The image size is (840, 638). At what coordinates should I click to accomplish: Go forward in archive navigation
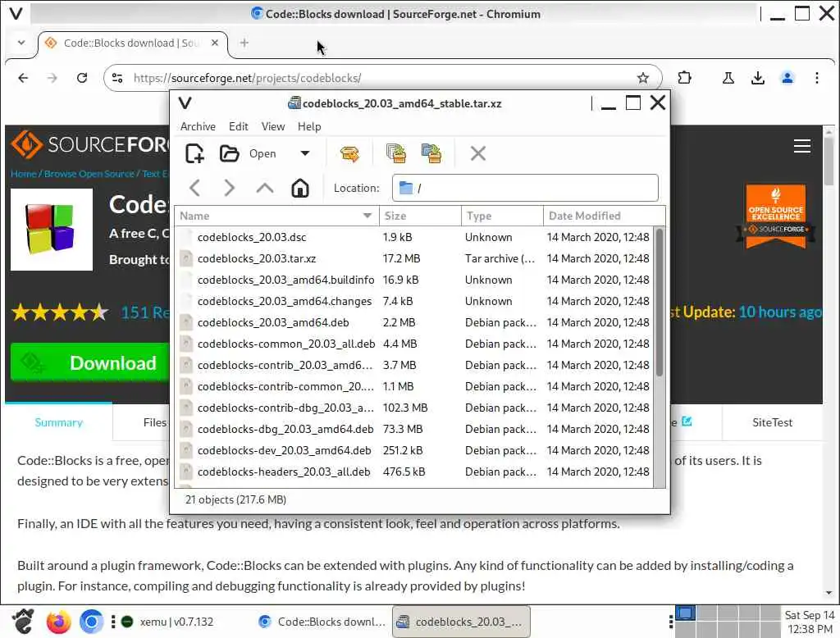point(230,188)
